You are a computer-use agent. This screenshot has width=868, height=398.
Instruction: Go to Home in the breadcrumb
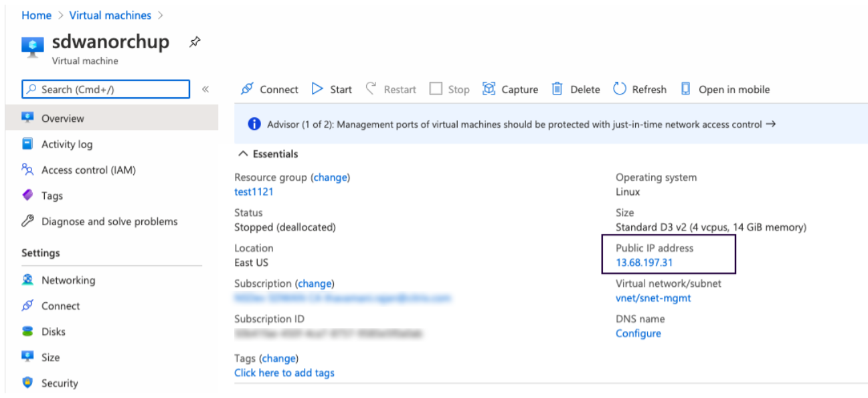click(36, 15)
